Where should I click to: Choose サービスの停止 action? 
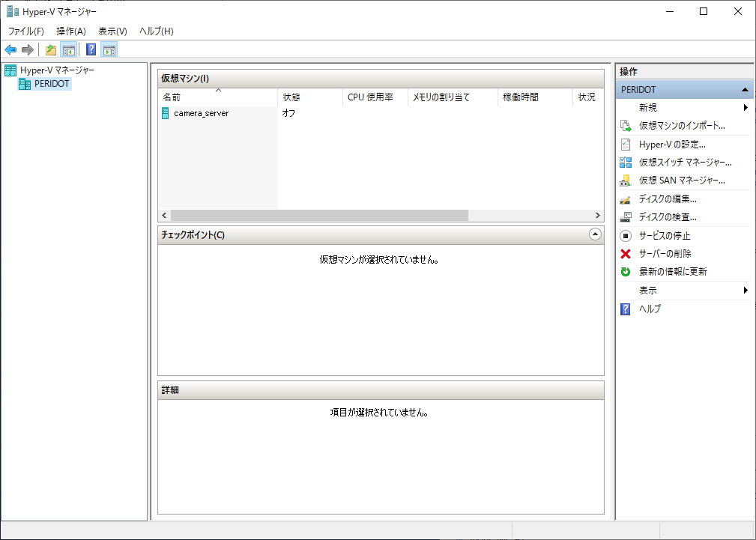(x=665, y=236)
